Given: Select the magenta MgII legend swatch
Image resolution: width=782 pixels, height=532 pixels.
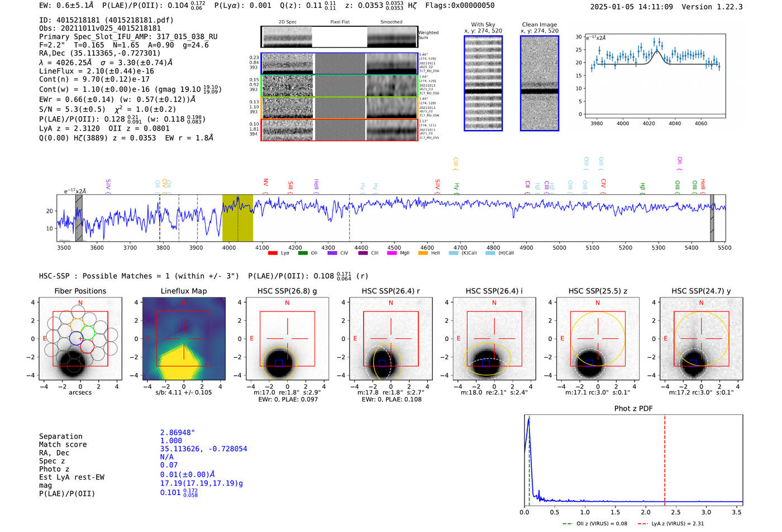Looking at the screenshot, I should click(392, 253).
